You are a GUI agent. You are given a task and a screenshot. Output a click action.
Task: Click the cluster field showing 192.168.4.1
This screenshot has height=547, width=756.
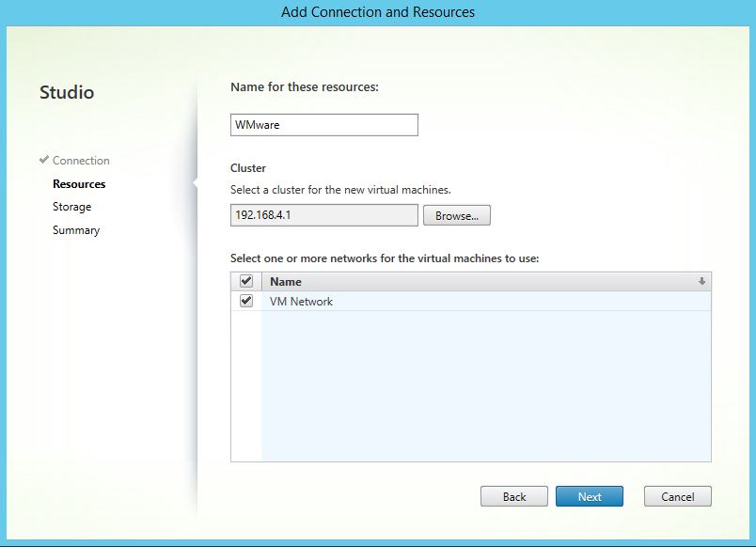323,215
